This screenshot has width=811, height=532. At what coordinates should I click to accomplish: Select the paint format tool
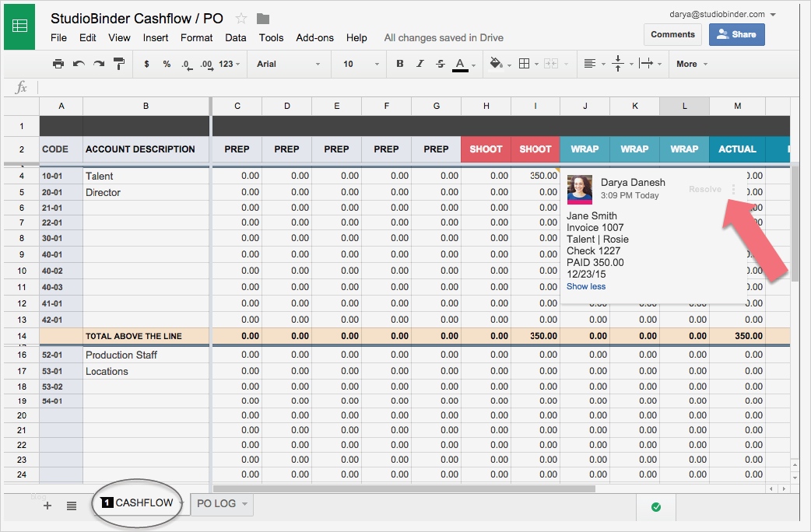pyautogui.click(x=119, y=64)
